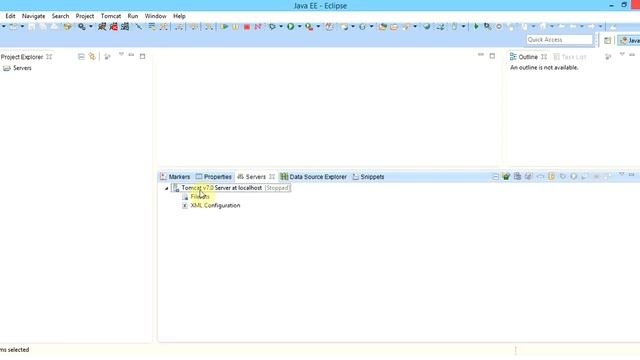Open the Snippets tab
This screenshot has height=360, width=640.
point(368,177)
